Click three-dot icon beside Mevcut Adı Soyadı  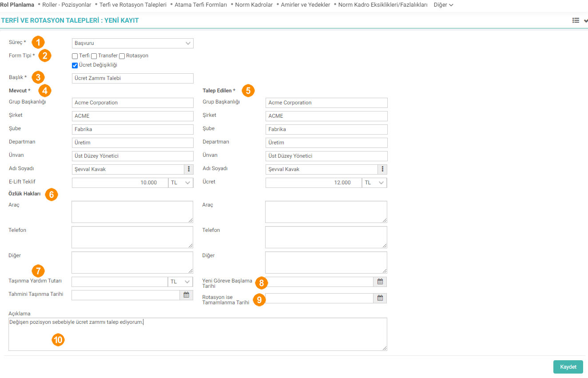pyautogui.click(x=189, y=169)
